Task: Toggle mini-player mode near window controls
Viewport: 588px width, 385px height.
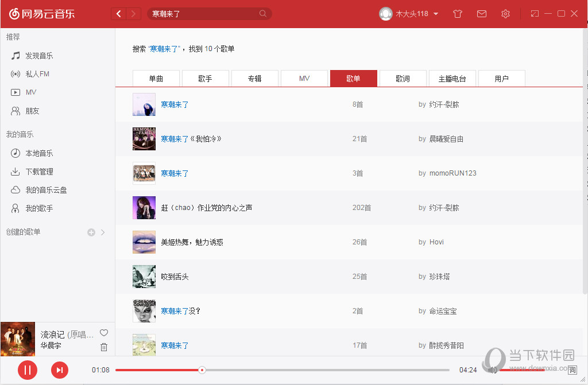Action: [535, 13]
